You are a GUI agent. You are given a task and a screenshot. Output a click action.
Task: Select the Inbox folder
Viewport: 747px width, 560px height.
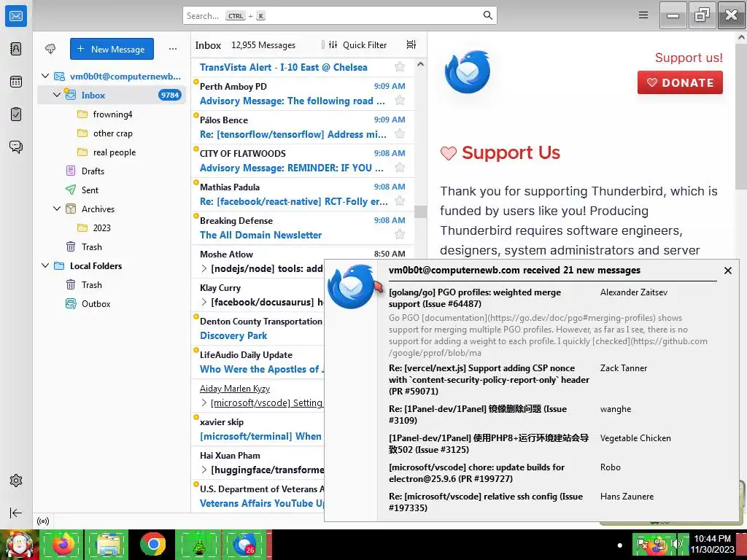coord(112,95)
